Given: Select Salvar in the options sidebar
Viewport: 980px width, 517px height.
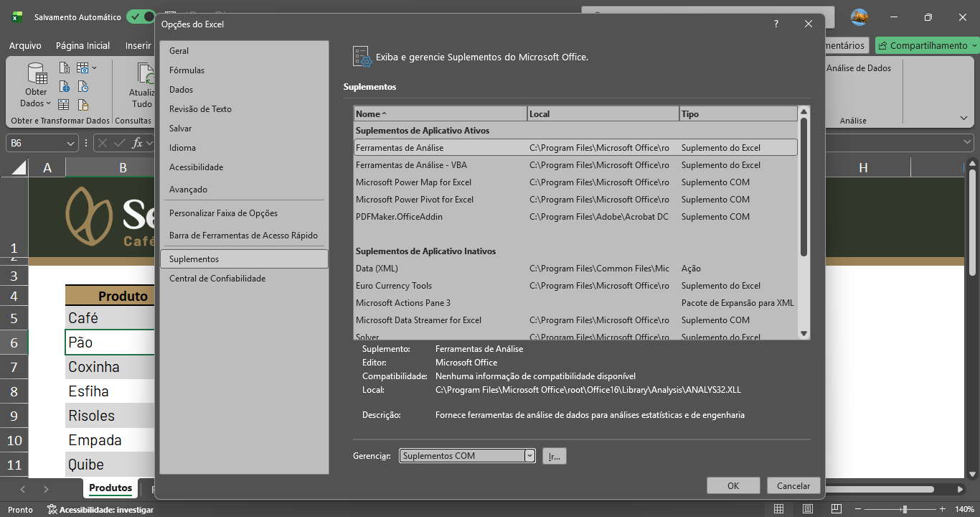Looking at the screenshot, I should [244, 129].
